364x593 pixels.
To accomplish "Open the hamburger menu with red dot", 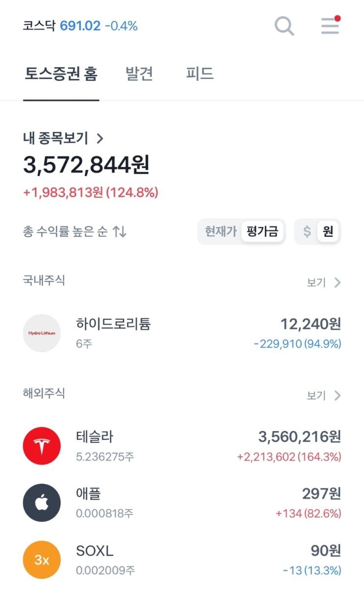I will coord(331,26).
